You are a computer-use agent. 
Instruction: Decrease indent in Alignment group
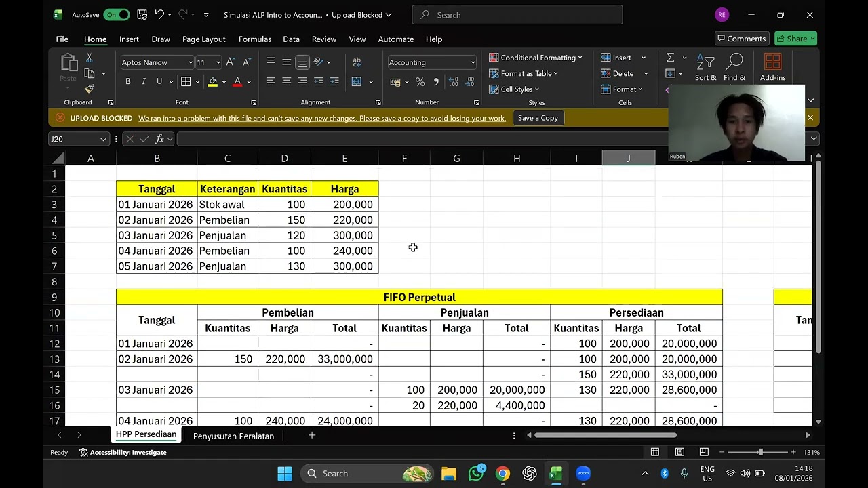tap(318, 81)
